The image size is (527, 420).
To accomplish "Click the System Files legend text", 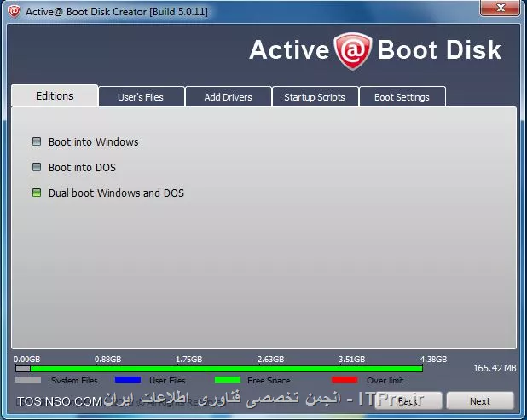I will [74, 380].
